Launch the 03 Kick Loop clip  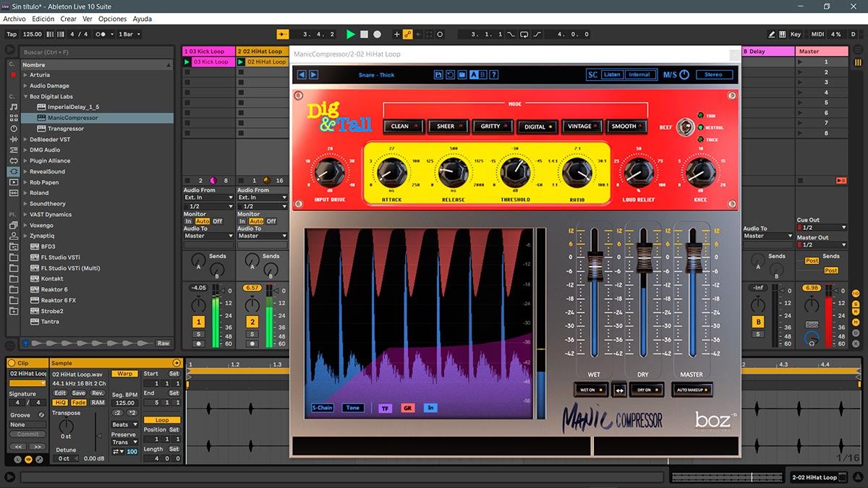[x=187, y=62]
